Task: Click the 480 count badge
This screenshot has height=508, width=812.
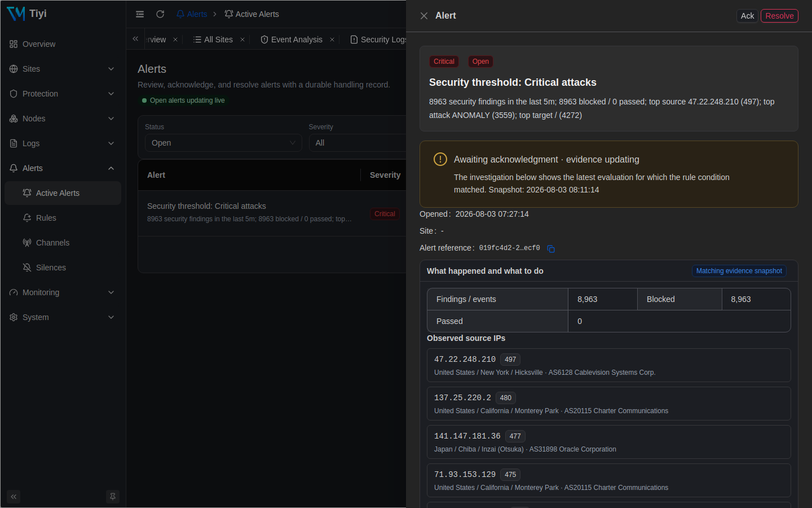Action: pos(506,398)
